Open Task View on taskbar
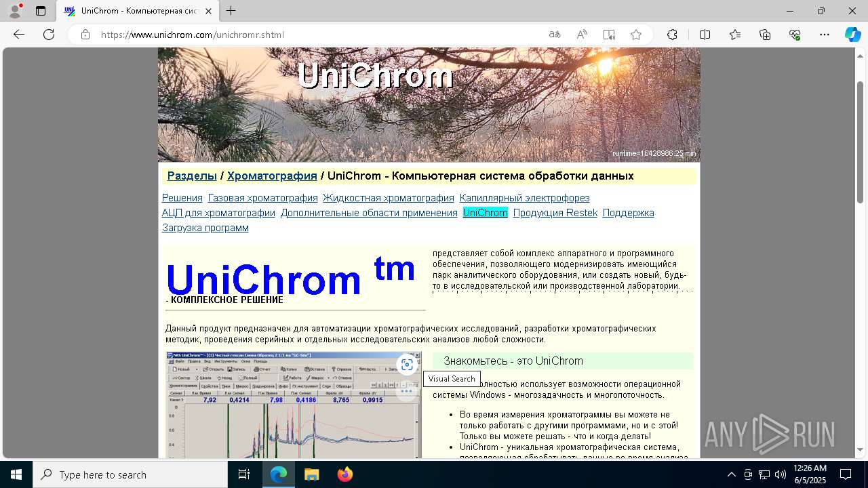This screenshot has height=488, width=868. coord(244,474)
